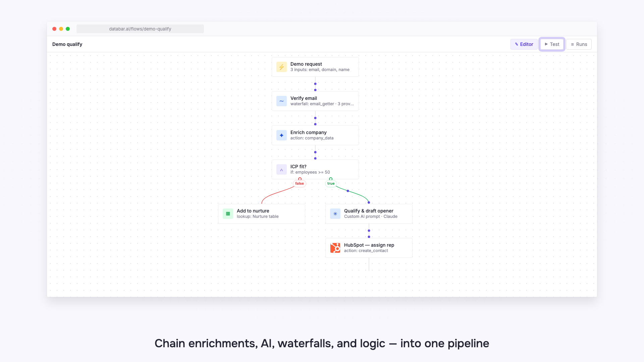Click the green macOS window maximize button
644x362 pixels.
point(68,29)
